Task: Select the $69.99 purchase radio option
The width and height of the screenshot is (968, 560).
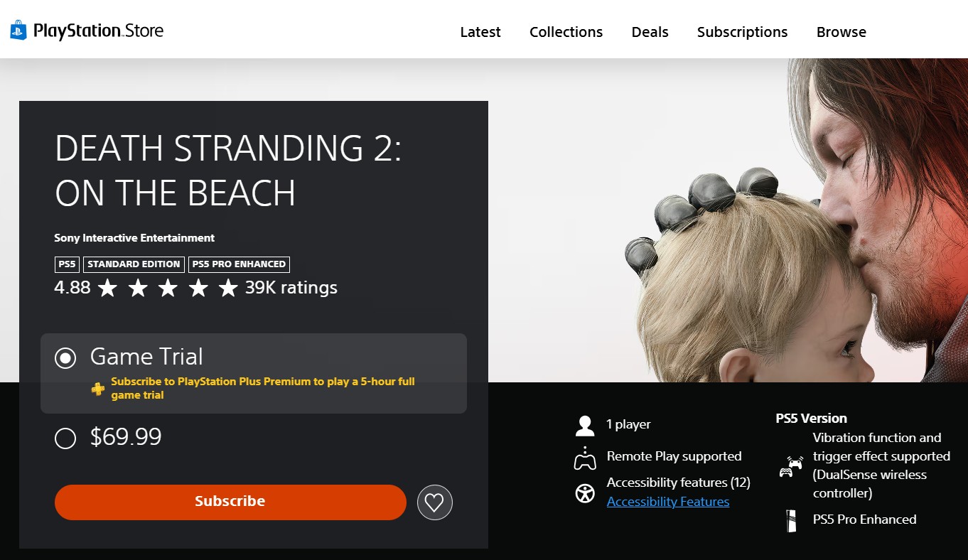Action: (x=65, y=438)
